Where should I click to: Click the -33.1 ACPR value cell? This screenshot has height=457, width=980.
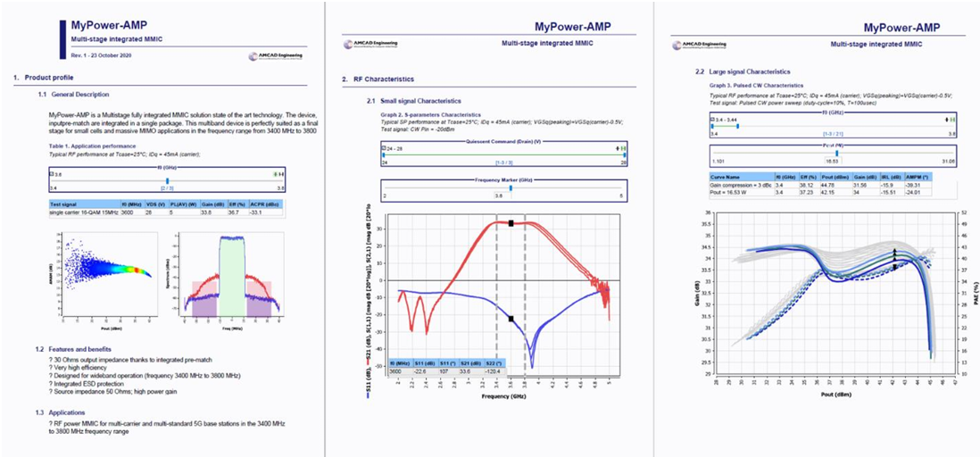pos(268,213)
